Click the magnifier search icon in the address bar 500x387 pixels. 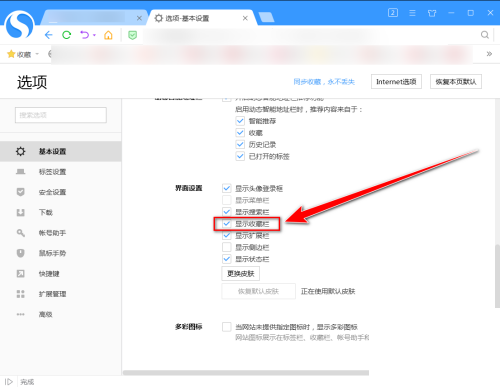[485, 35]
